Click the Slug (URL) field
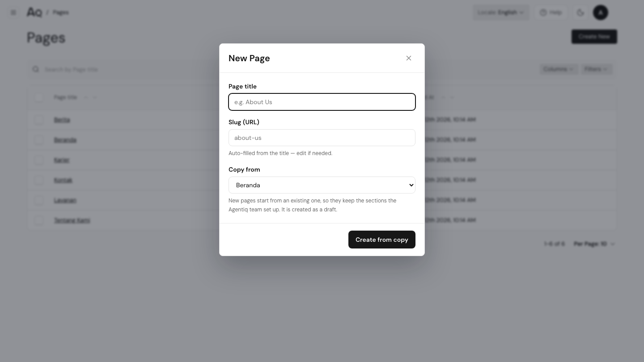The width and height of the screenshot is (644, 362). pyautogui.click(x=322, y=138)
